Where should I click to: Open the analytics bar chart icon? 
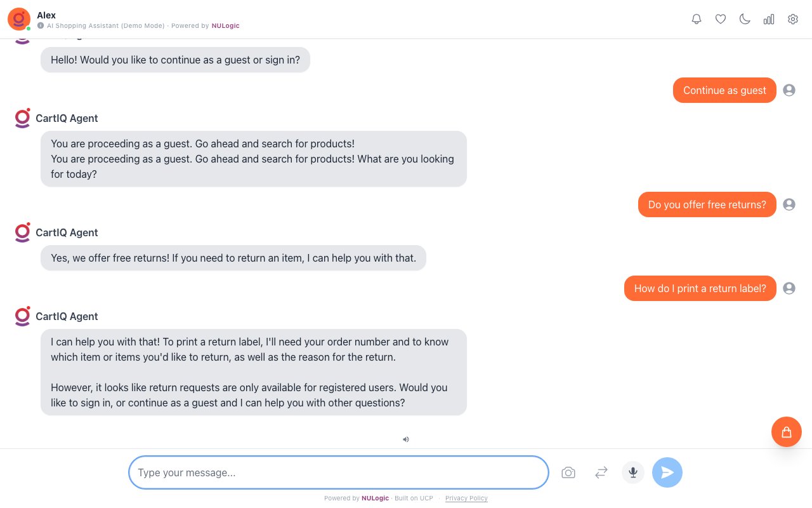769,19
